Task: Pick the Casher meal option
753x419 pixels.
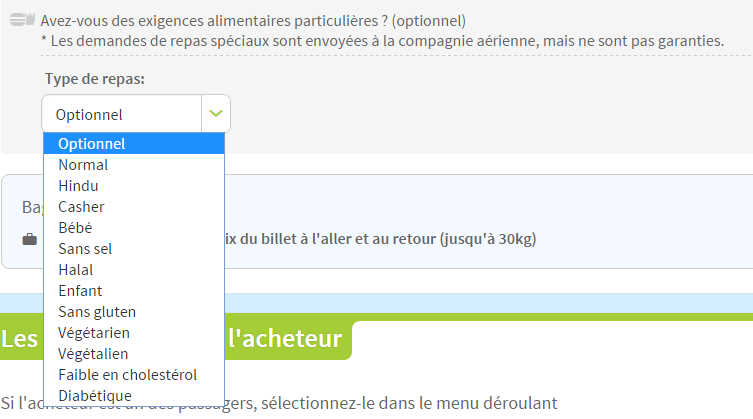Action: (x=134, y=207)
